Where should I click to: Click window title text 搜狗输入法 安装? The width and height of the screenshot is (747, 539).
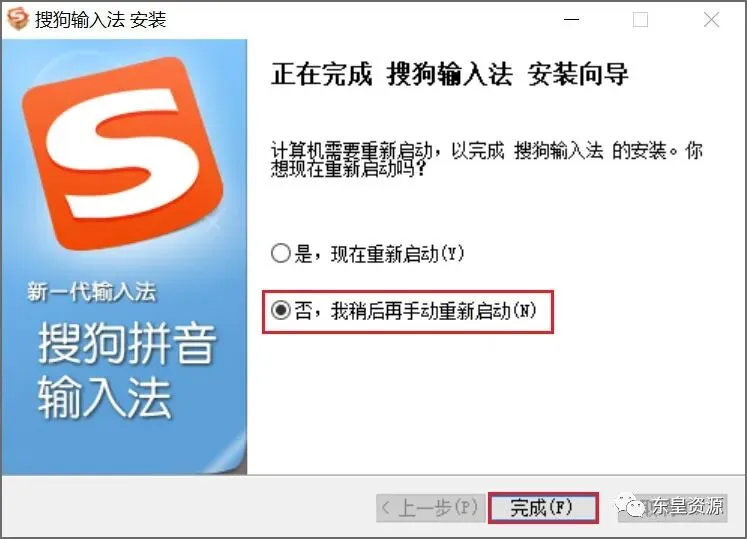(x=101, y=20)
